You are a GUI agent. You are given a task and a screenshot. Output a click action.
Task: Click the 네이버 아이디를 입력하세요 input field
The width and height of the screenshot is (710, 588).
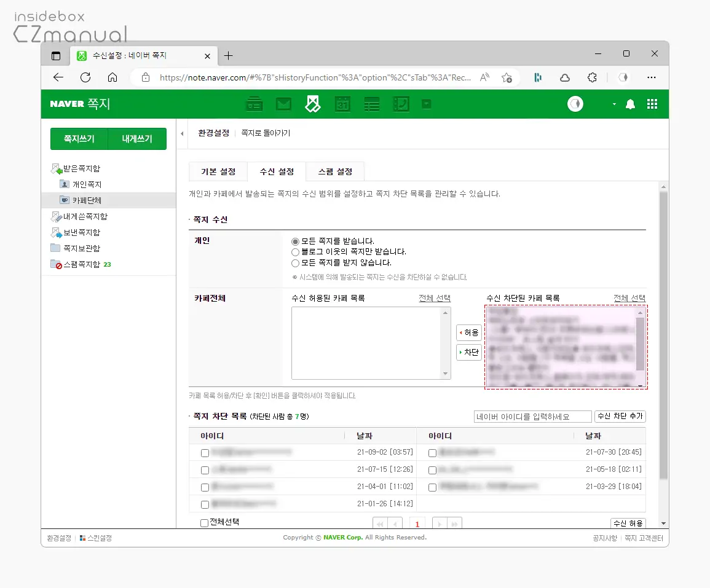click(x=532, y=416)
